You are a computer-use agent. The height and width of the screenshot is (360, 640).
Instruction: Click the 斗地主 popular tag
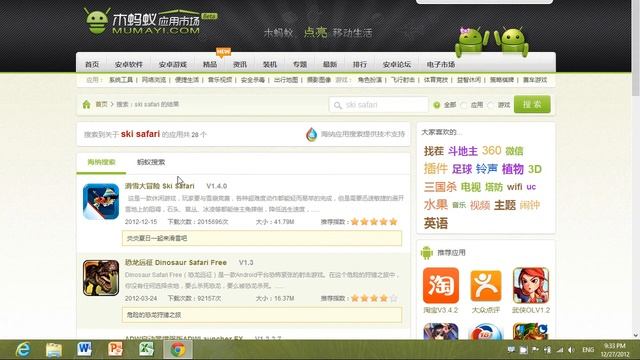tap(462, 151)
